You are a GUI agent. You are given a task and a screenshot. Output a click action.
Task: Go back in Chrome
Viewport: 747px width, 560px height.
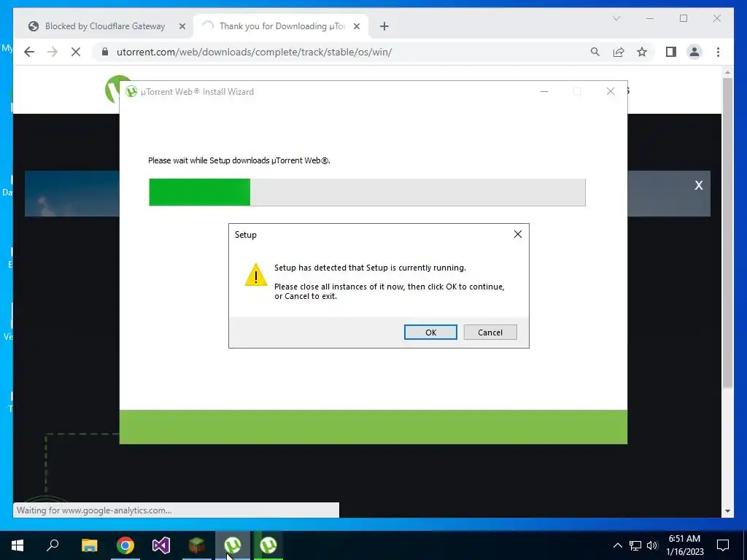(x=29, y=52)
